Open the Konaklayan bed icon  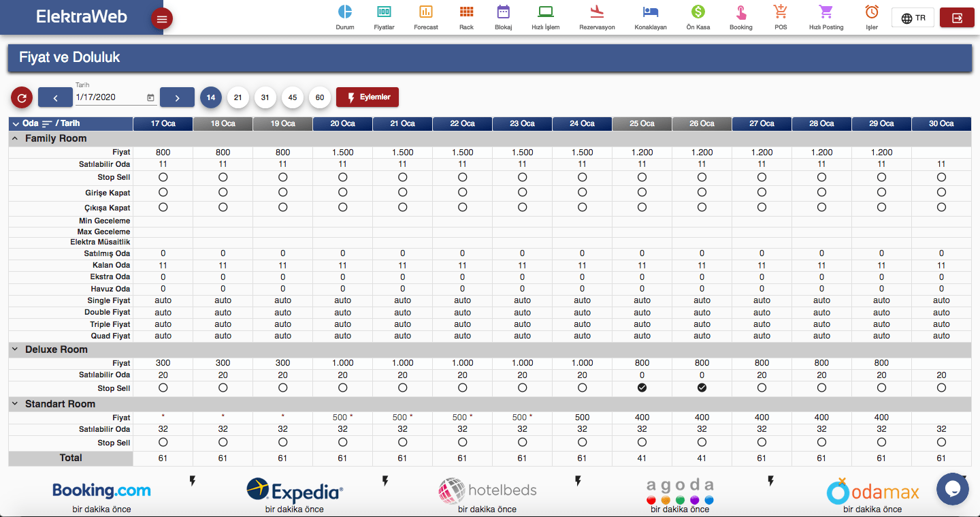(x=651, y=12)
